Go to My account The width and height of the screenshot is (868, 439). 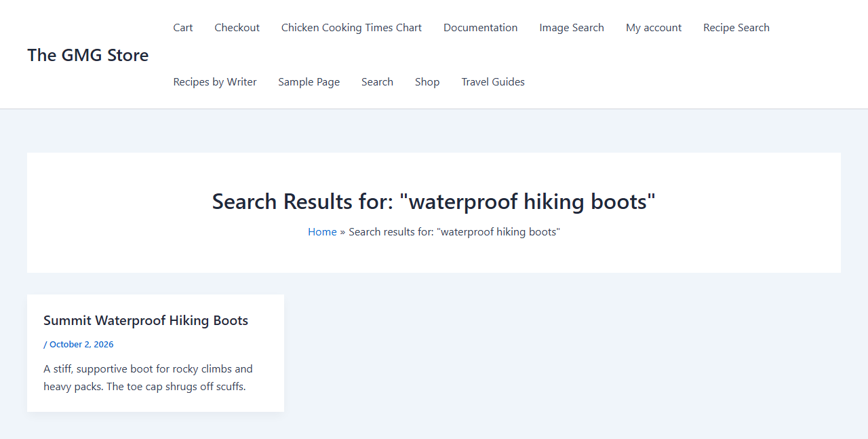(654, 28)
